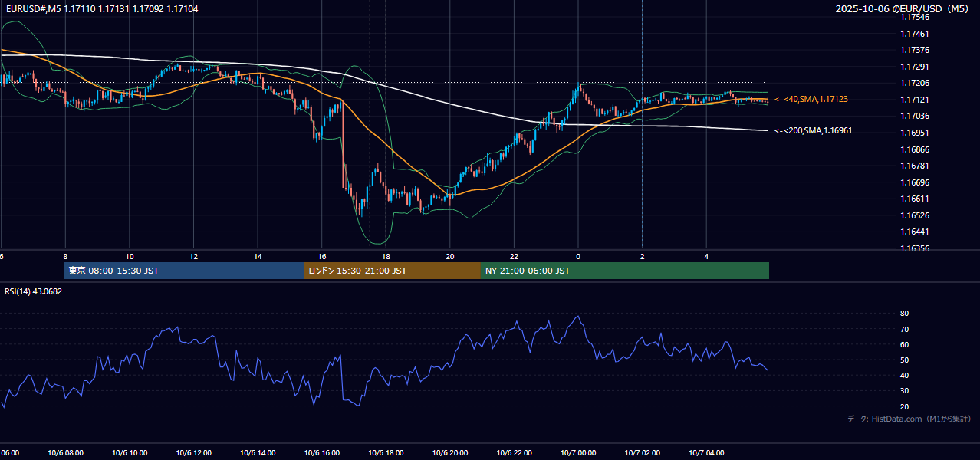
Task: Click the hour 14 tick under the price chart
Action: pos(258,257)
